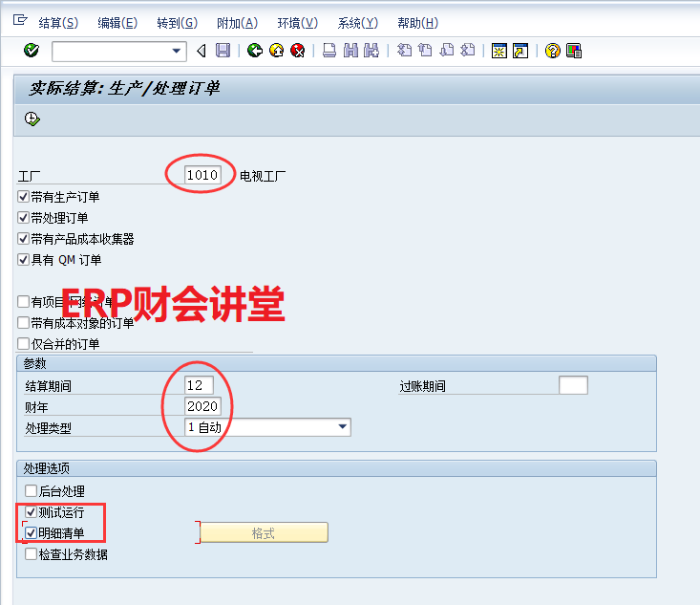Click the Save floppy disk icon
The height and width of the screenshot is (605, 700).
[223, 51]
